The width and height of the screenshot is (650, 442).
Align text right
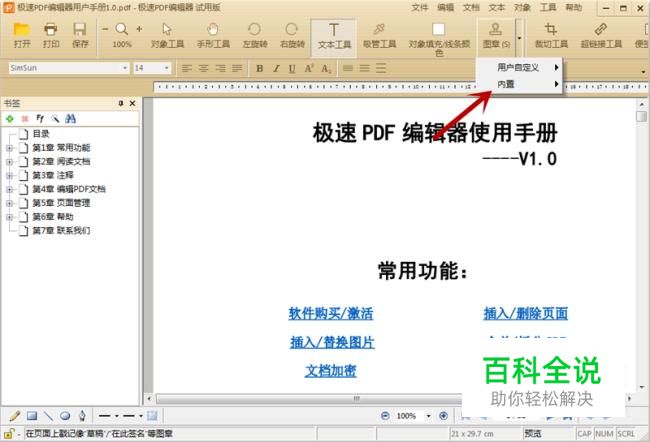coord(220,68)
